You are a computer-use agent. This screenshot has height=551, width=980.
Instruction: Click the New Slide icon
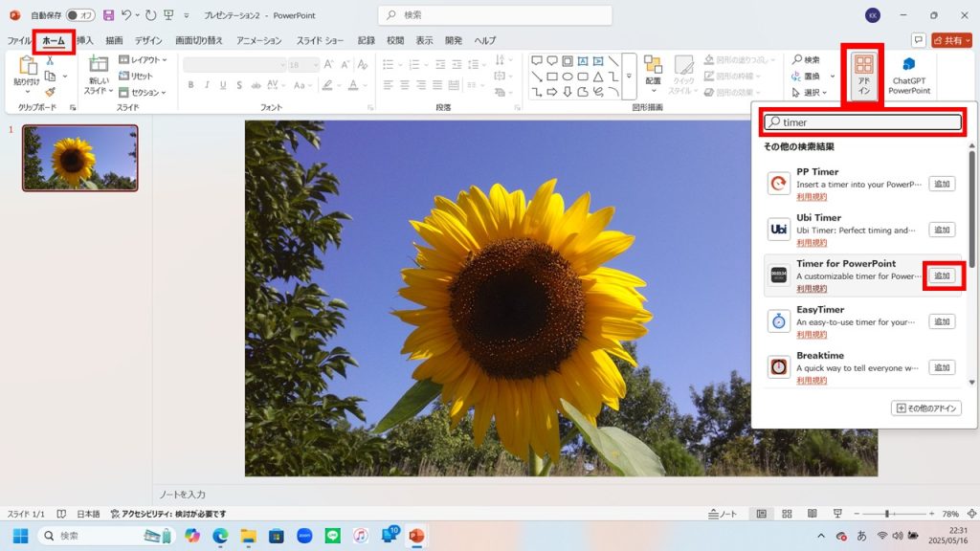(x=99, y=65)
